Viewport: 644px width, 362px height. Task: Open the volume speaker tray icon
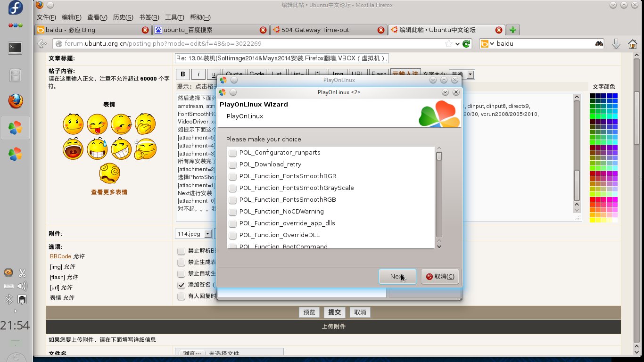coord(22,286)
